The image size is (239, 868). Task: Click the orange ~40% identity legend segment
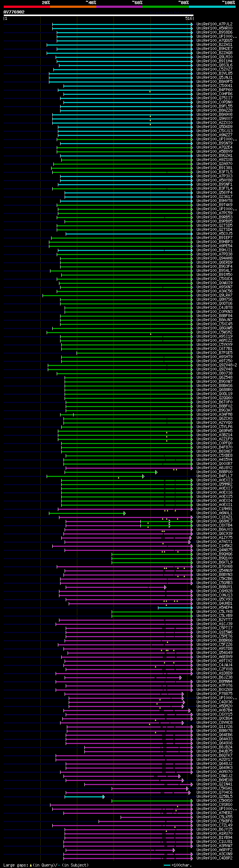pyautogui.click(x=73, y=7)
